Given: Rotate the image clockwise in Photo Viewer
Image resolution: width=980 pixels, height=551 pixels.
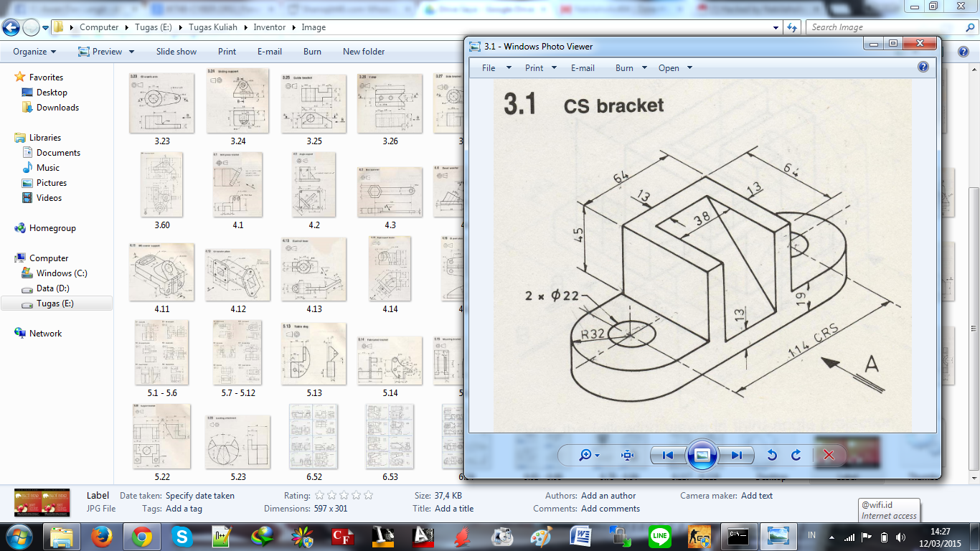Looking at the screenshot, I should tap(795, 455).
